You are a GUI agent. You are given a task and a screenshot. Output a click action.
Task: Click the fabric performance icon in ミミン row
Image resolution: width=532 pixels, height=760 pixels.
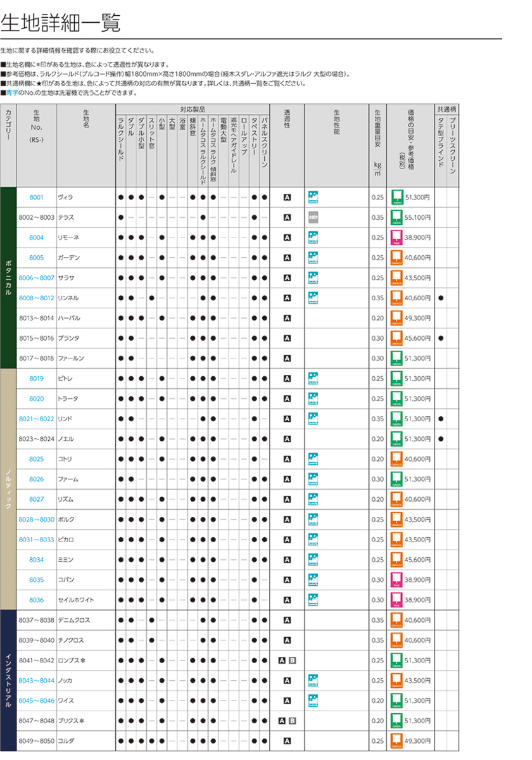pyautogui.click(x=313, y=559)
